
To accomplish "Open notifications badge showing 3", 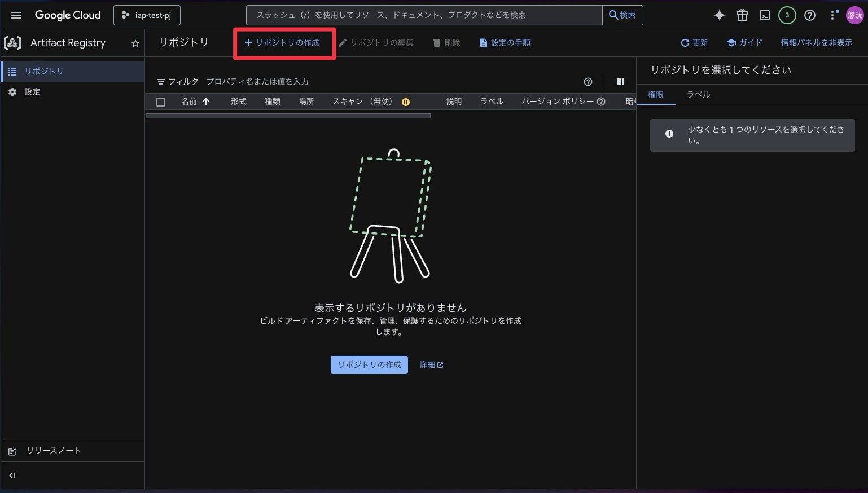I will 787,15.
